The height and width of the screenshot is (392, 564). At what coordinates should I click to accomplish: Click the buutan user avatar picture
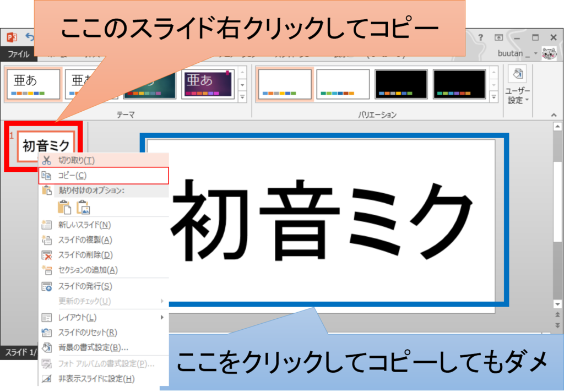point(549,53)
